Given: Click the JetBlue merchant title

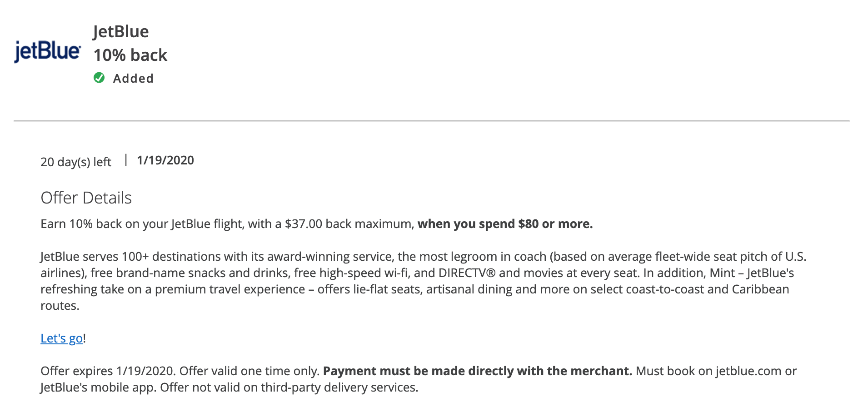Looking at the screenshot, I should pos(121,31).
